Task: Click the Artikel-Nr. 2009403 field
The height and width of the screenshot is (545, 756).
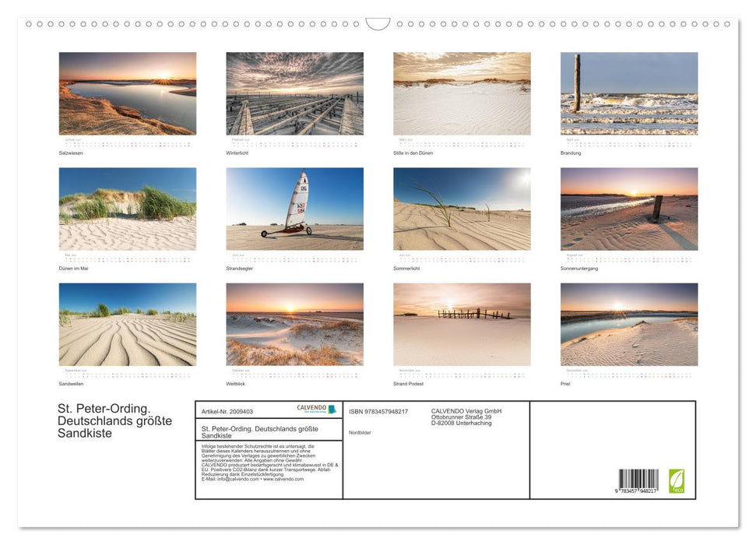Action: point(229,410)
